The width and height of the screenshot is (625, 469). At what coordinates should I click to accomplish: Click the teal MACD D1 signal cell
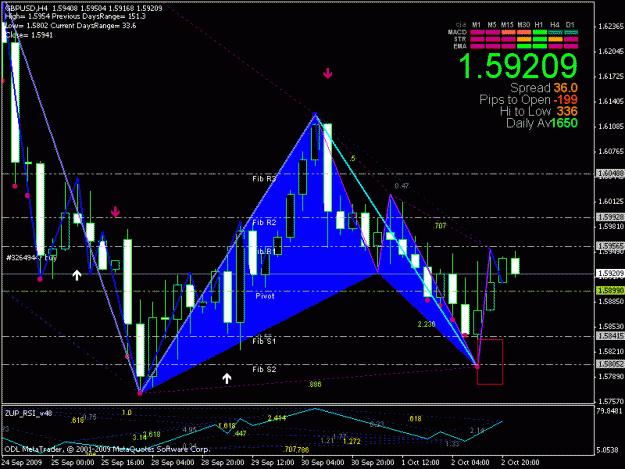(x=571, y=32)
